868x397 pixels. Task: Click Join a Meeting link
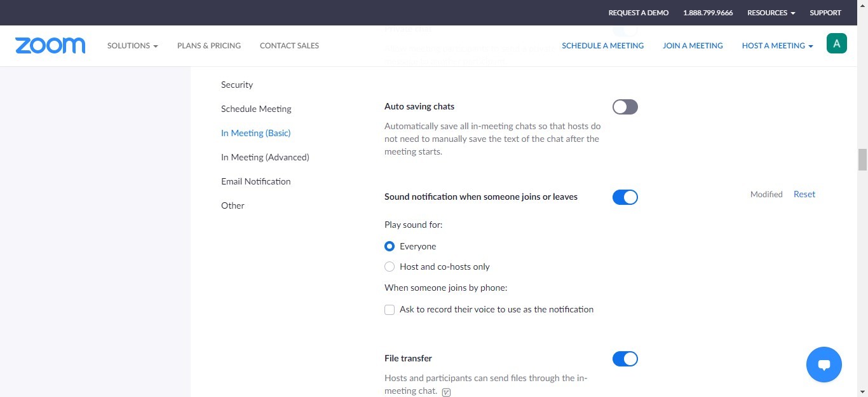pyautogui.click(x=693, y=46)
